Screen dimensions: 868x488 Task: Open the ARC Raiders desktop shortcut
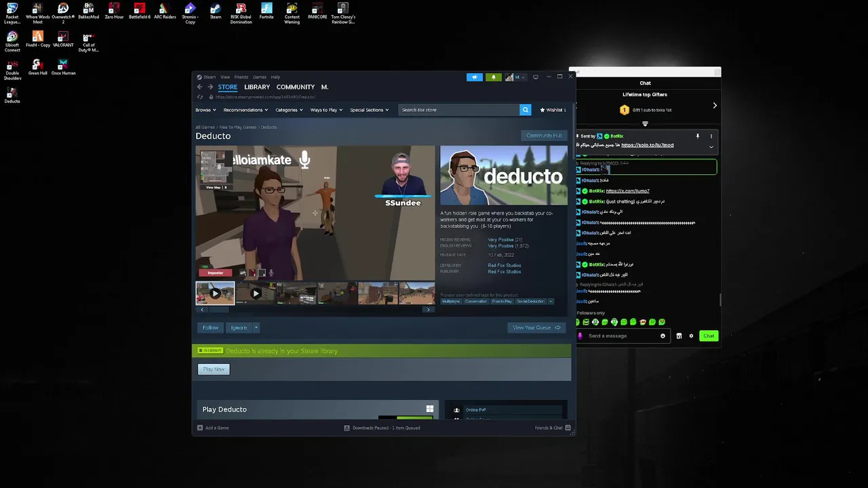(x=165, y=12)
